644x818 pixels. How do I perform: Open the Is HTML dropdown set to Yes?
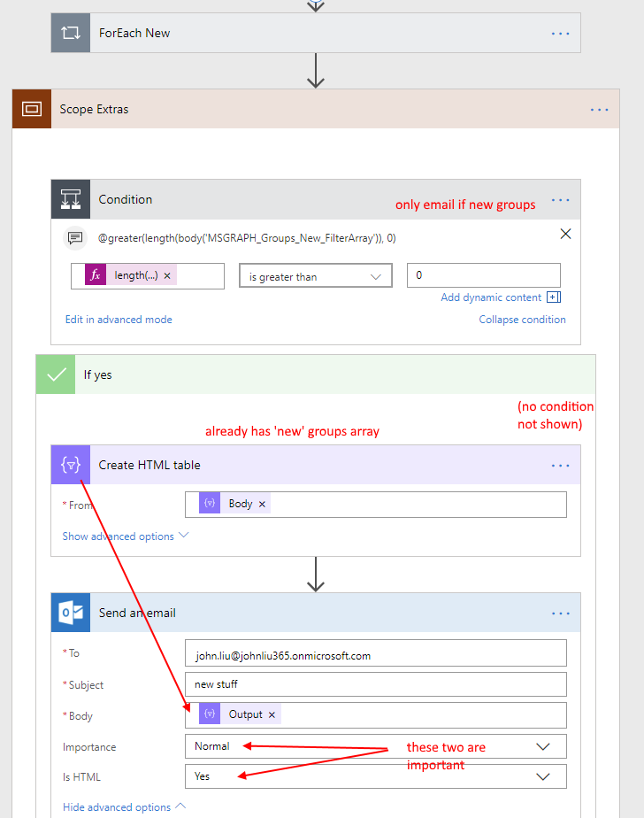click(x=375, y=776)
